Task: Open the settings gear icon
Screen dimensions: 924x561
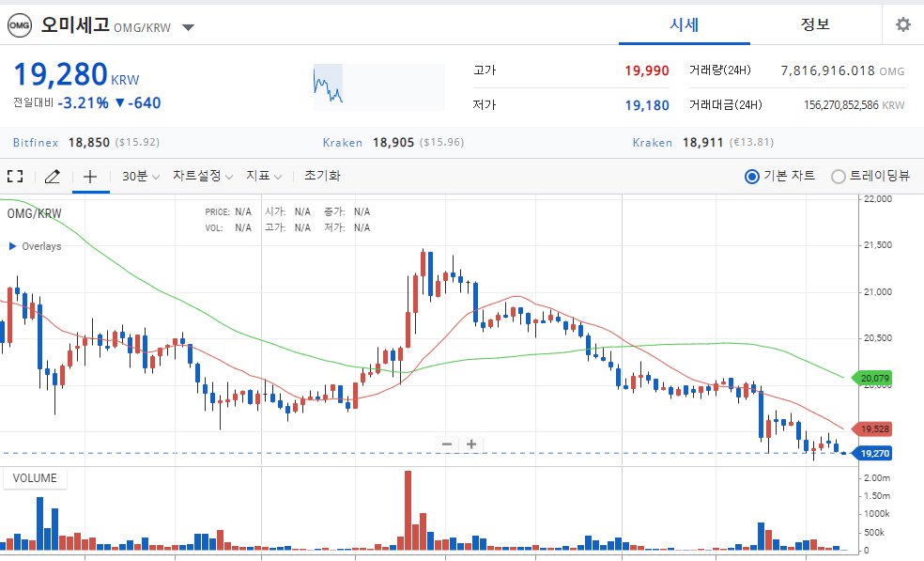Action: 902,24
